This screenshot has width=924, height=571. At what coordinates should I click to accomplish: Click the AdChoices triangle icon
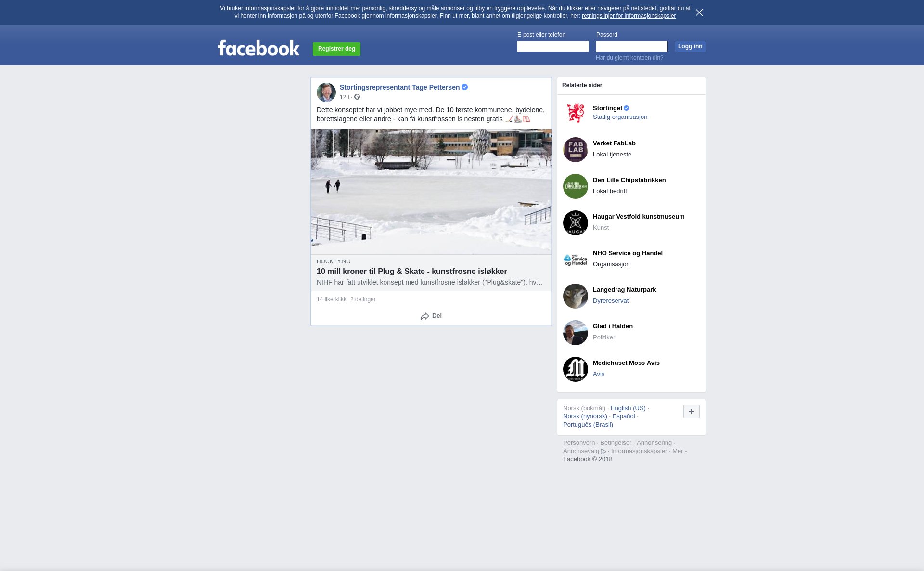click(x=603, y=452)
